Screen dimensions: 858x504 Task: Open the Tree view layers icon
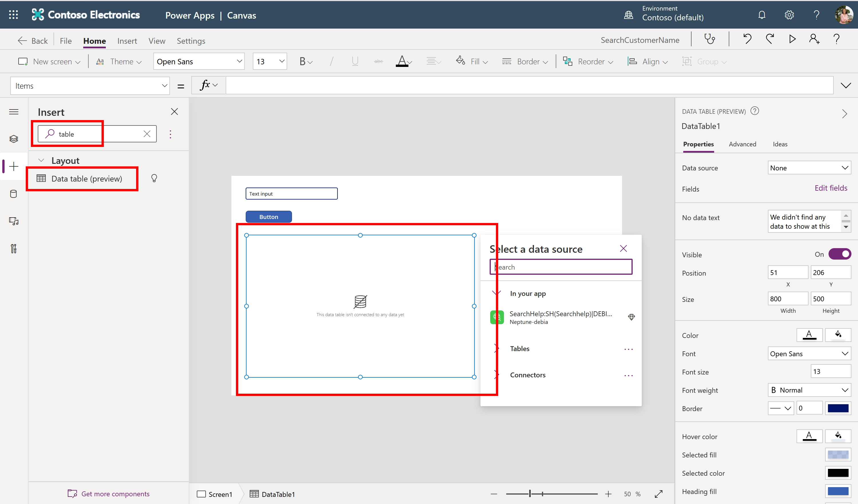(x=14, y=139)
